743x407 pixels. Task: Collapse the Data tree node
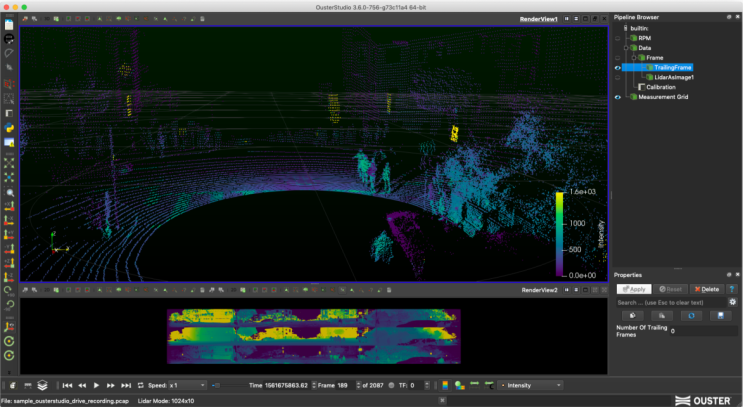pos(626,48)
